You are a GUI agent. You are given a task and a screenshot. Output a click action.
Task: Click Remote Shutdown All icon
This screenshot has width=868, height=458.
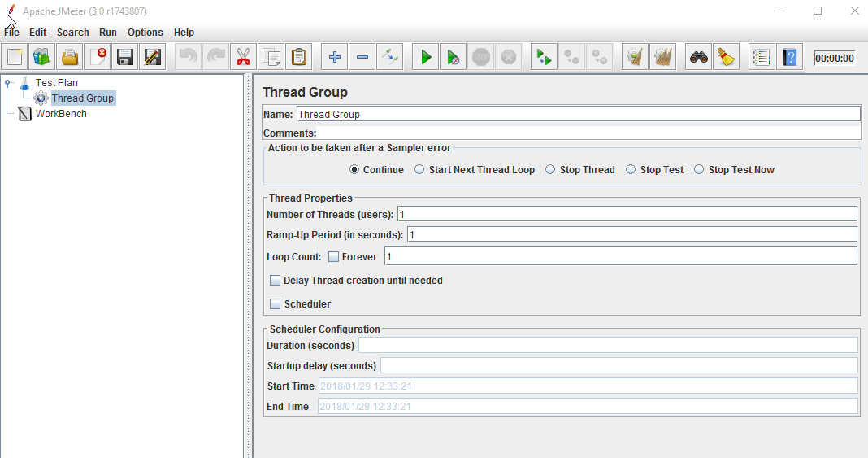click(x=600, y=57)
